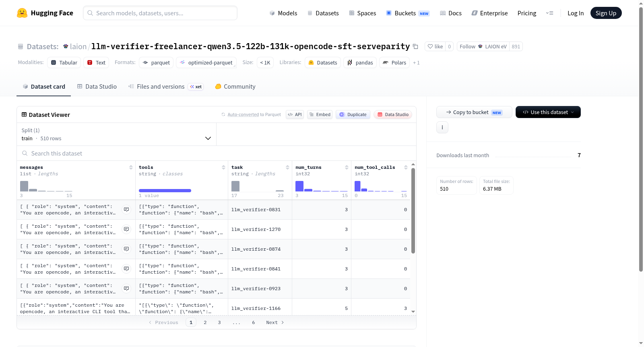The width and height of the screenshot is (644, 347).
Task: Open the Datasets page from top navigation
Action: 323,13
